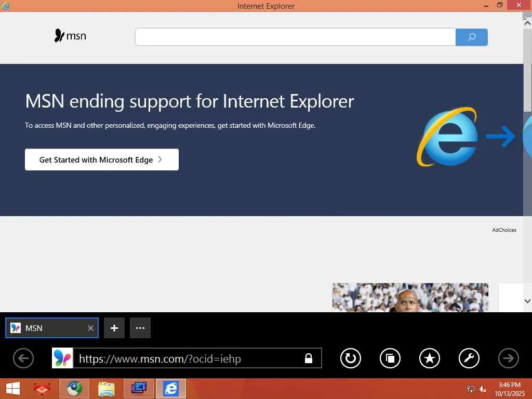Click Get Started with Microsoft Edge
Image resolution: width=532 pixels, height=399 pixels.
[102, 159]
